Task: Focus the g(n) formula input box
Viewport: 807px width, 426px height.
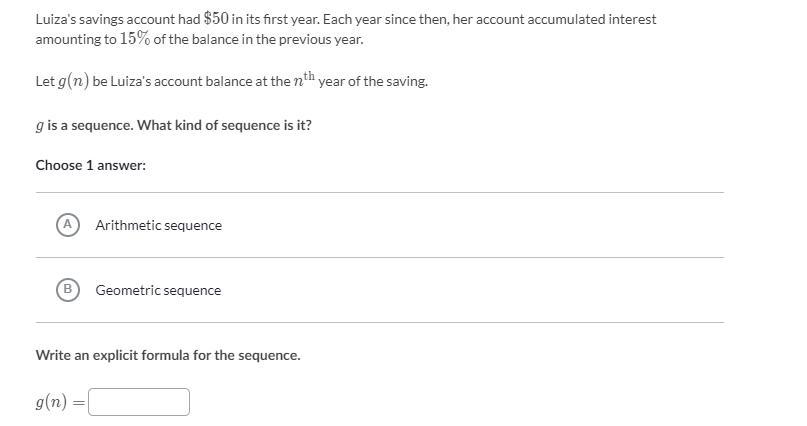Action: (x=139, y=402)
